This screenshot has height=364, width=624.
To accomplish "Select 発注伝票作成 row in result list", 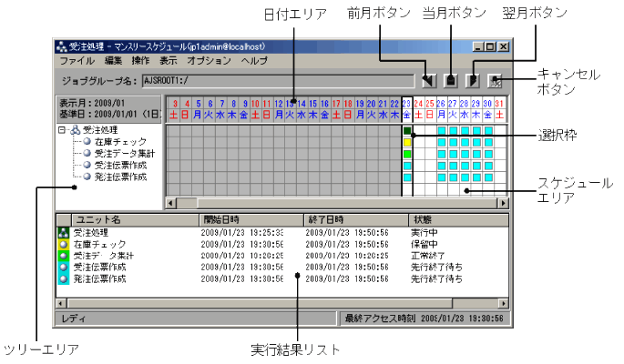I will click(282, 278).
